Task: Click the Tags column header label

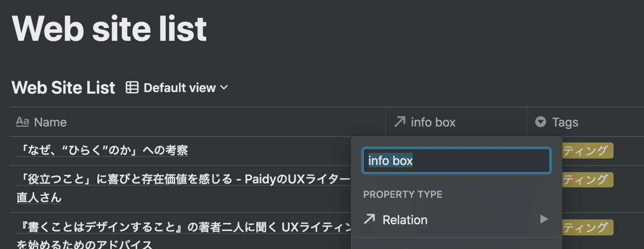Action: point(565,122)
